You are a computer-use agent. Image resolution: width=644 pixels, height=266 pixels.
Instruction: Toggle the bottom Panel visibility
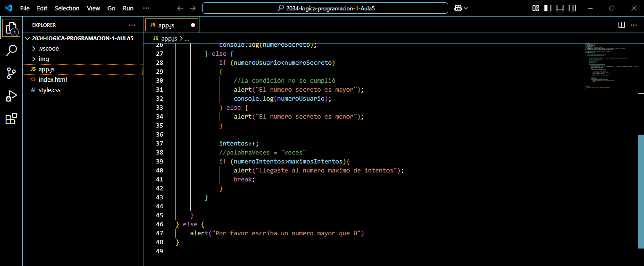click(560, 8)
